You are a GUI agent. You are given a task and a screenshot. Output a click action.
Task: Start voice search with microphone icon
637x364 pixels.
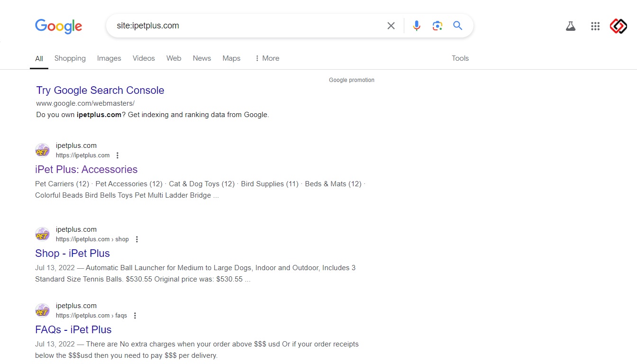coord(417,26)
